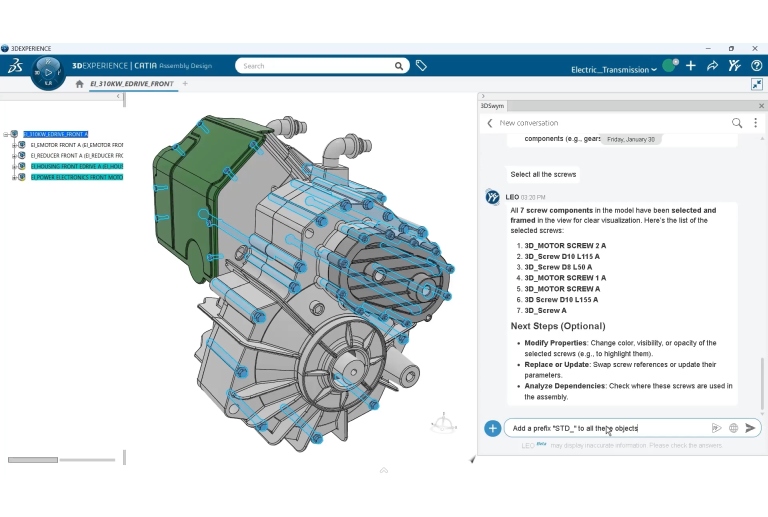Close the 3DSwym panel
The image size is (768, 517).
pyautogui.click(x=761, y=106)
